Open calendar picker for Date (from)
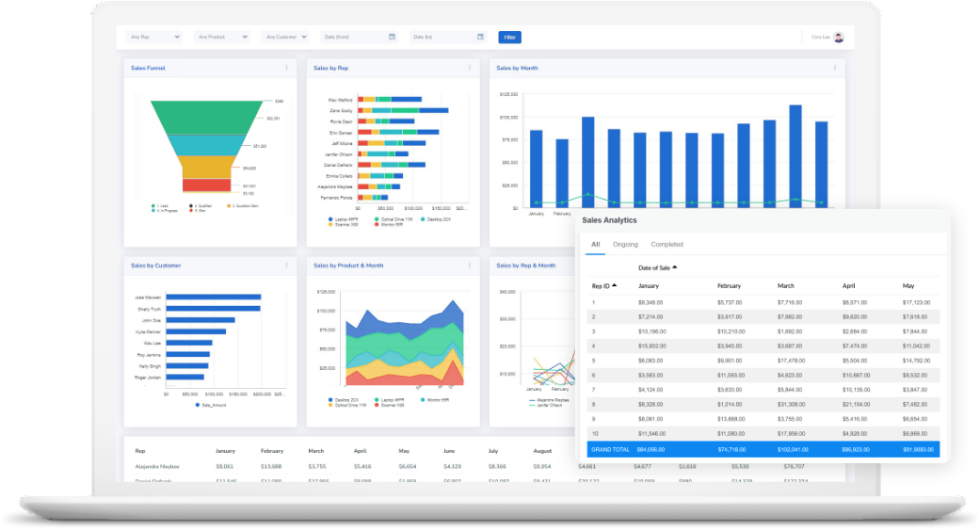Screen dimensions: 980x531 [392, 37]
